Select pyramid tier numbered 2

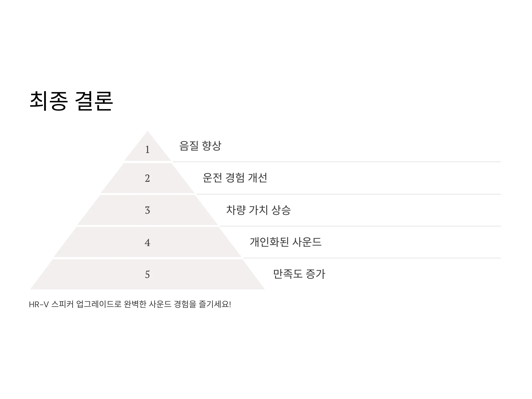point(147,178)
